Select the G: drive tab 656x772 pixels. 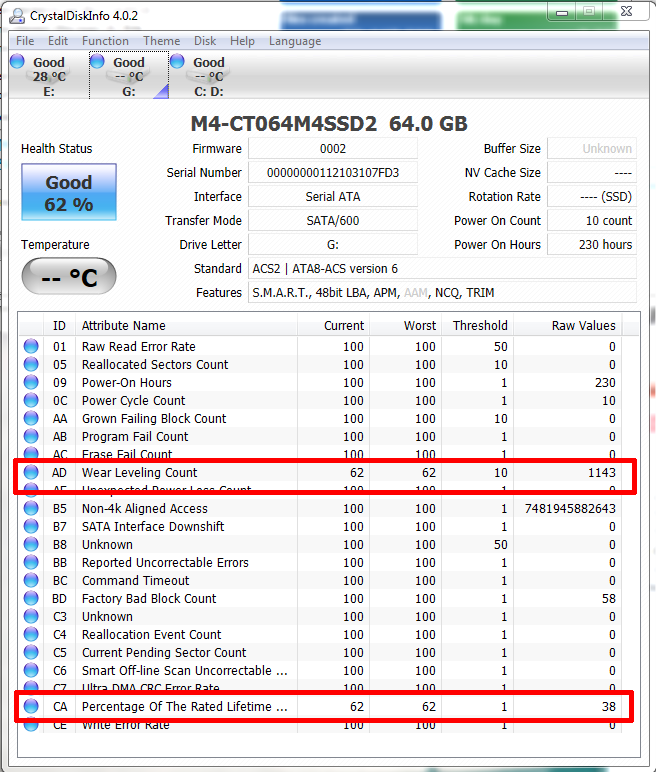129,76
